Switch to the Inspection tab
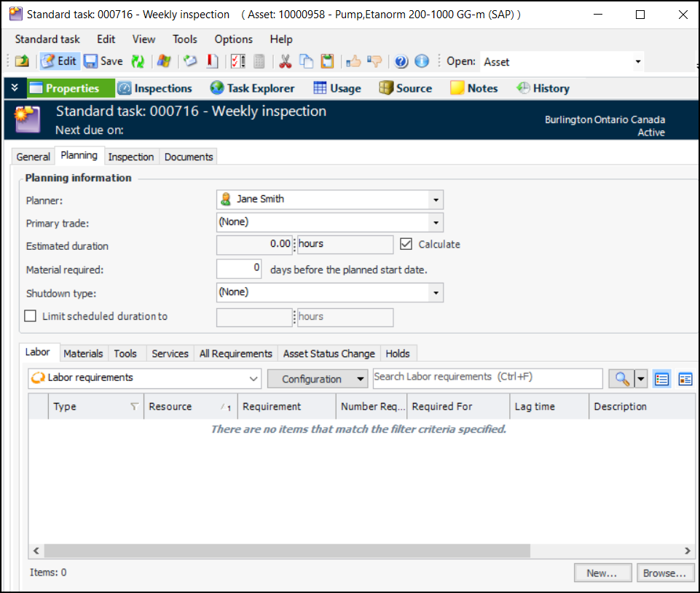 tap(131, 157)
